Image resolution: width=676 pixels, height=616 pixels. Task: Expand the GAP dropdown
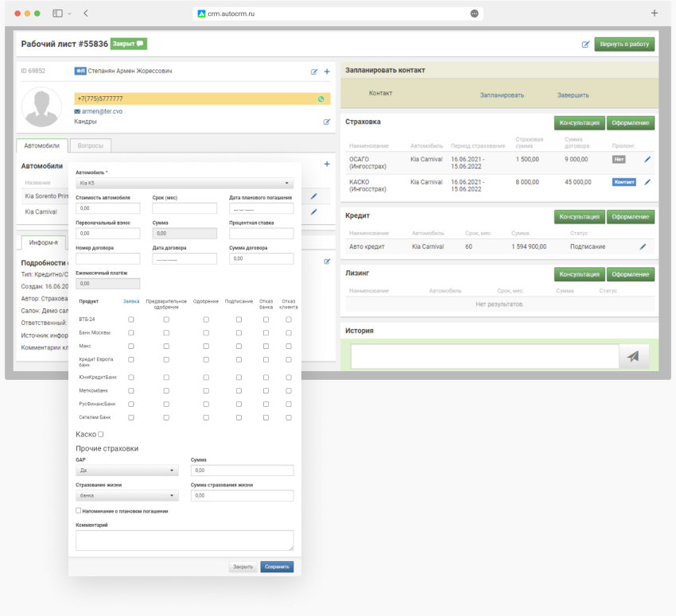point(126,471)
